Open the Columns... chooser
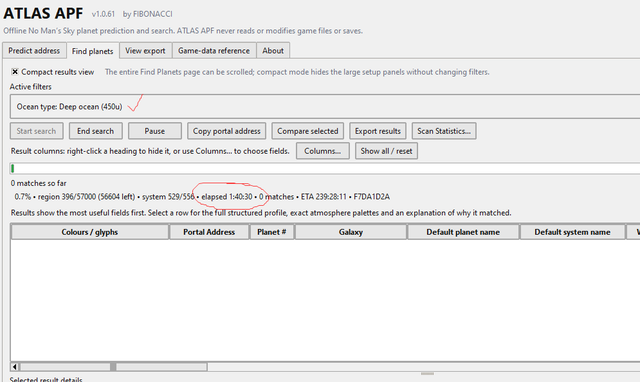Viewport: 640px width, 382px height. [x=323, y=151]
